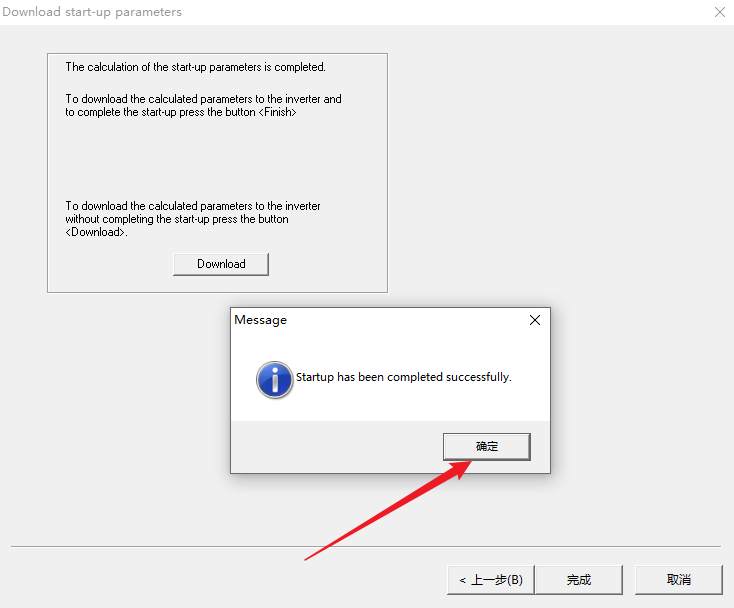Click the '<Download>.' text in instructions
This screenshot has height=608, width=734.
pyautogui.click(x=97, y=233)
